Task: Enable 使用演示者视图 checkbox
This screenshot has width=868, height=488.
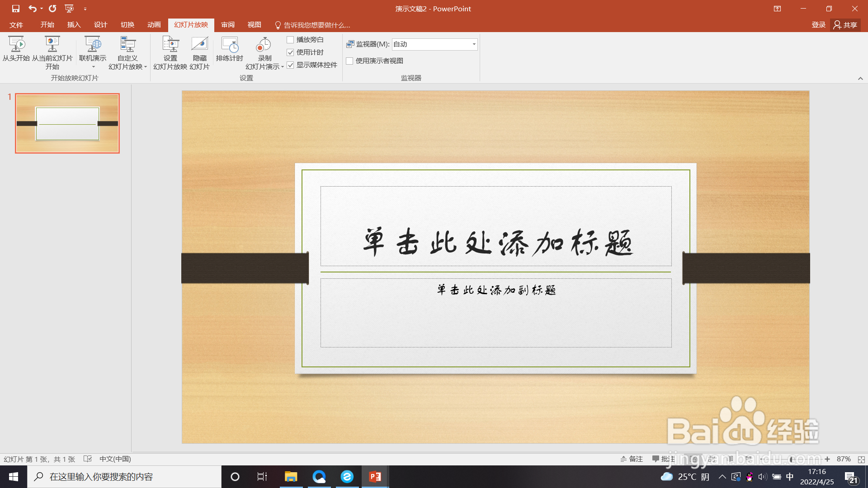Action: 349,61
